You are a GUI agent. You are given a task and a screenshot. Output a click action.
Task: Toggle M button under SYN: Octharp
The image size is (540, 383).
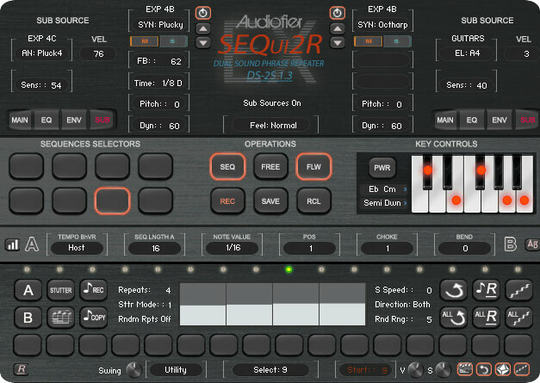click(x=368, y=41)
